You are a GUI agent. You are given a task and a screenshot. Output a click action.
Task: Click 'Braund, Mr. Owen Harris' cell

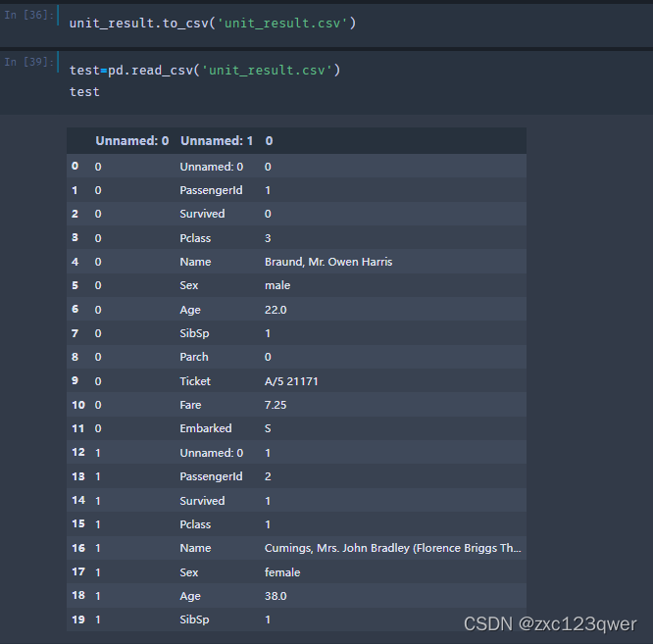pos(328,262)
